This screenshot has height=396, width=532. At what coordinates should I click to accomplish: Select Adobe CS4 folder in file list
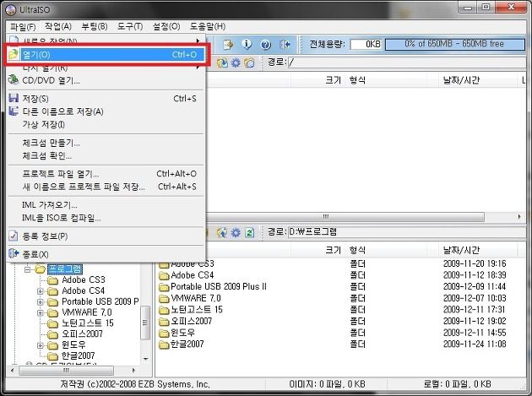point(192,275)
